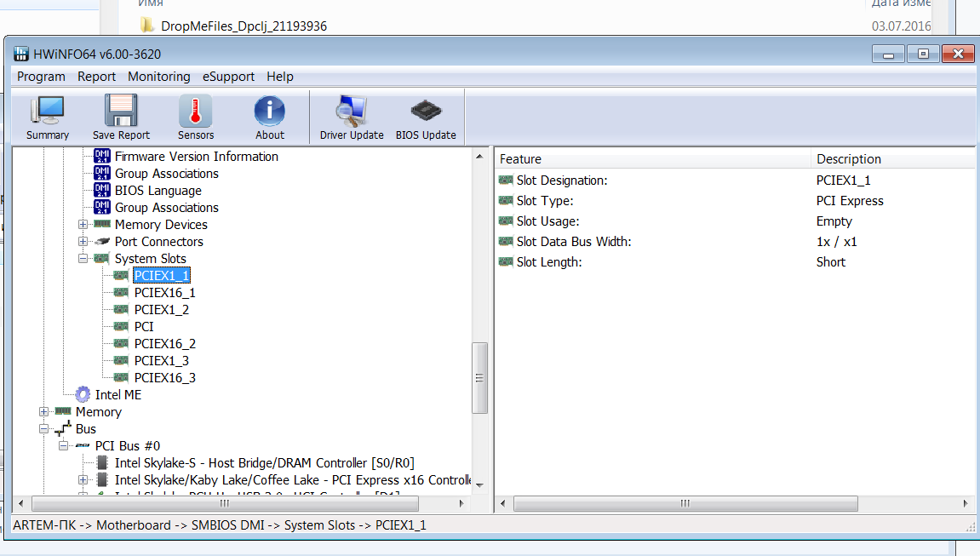Click details panel scroll right arrow
Screen dimensions: 980x556
966,503
